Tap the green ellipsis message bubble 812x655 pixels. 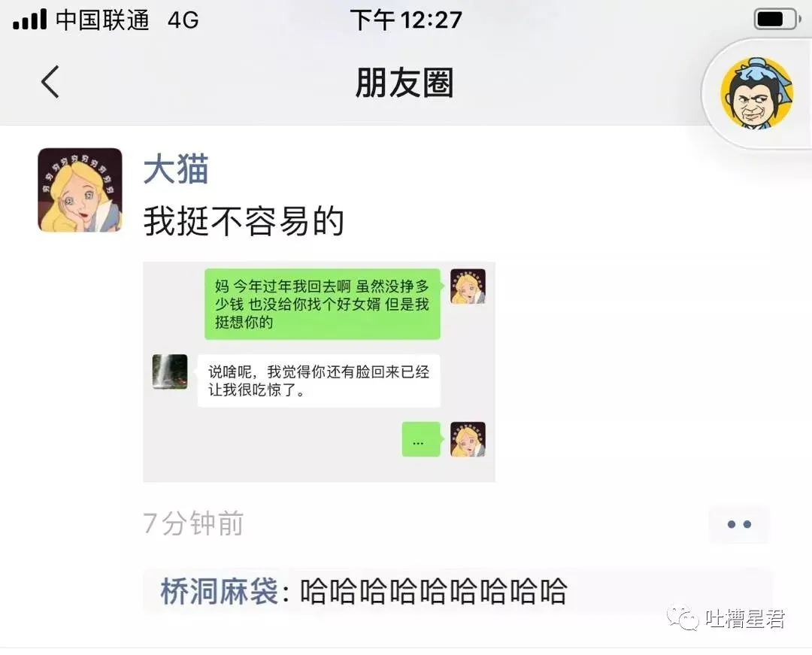421,440
